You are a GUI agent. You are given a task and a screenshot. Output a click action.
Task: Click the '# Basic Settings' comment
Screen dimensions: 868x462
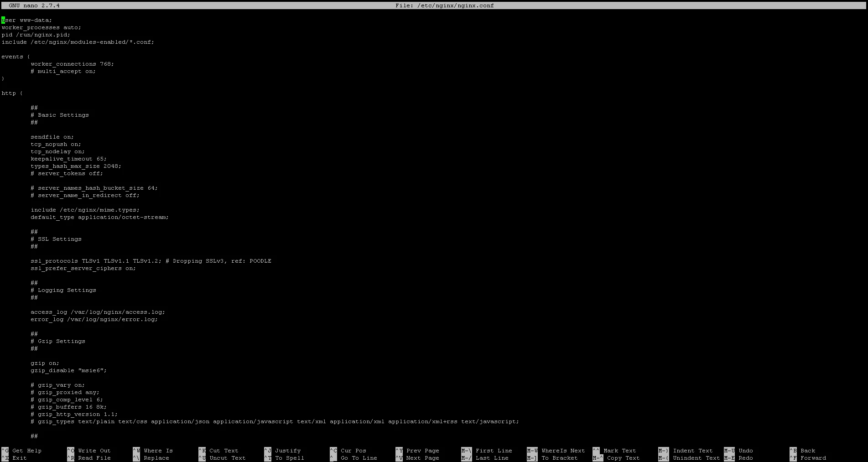60,115
